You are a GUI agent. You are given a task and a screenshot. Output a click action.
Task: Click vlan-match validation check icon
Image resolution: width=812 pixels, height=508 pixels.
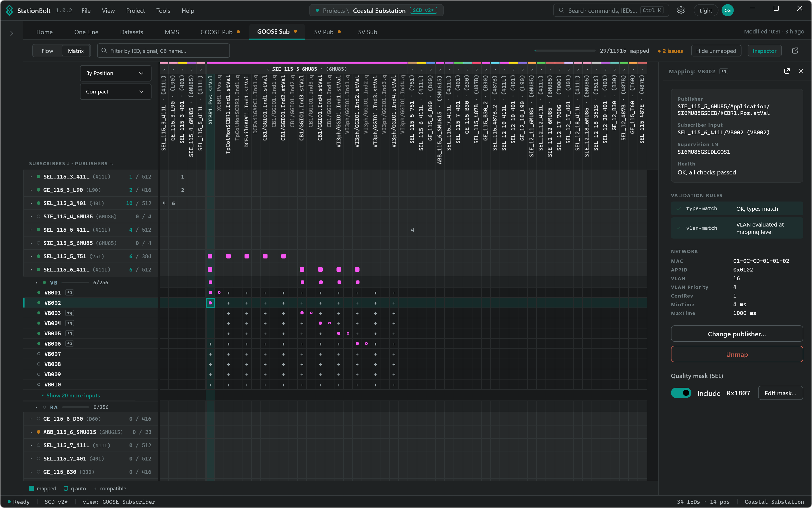pyautogui.click(x=679, y=228)
